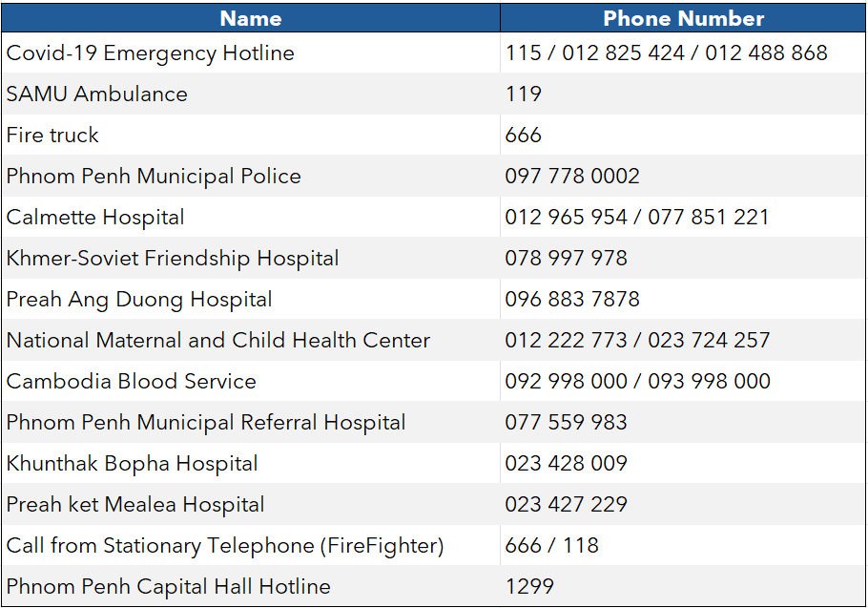Viewport: 868px width, 608px height.
Task: Click the phone number 097 778 0002
Action: click(572, 177)
